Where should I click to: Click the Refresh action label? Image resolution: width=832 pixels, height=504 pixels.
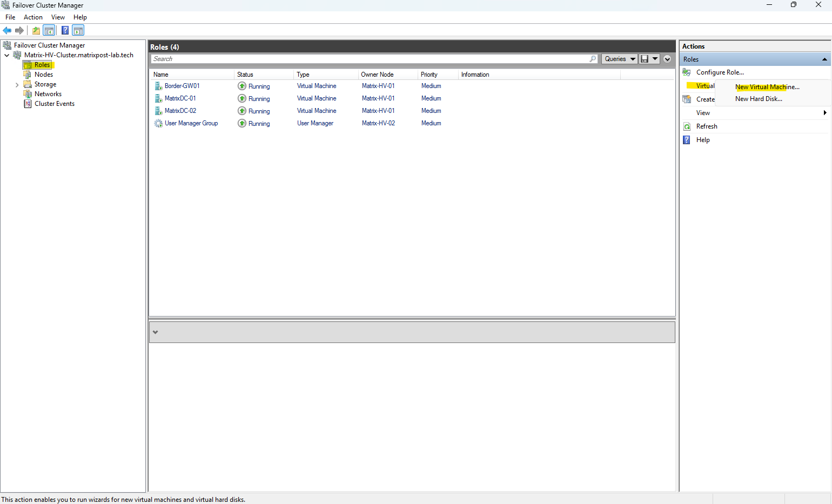[707, 126]
